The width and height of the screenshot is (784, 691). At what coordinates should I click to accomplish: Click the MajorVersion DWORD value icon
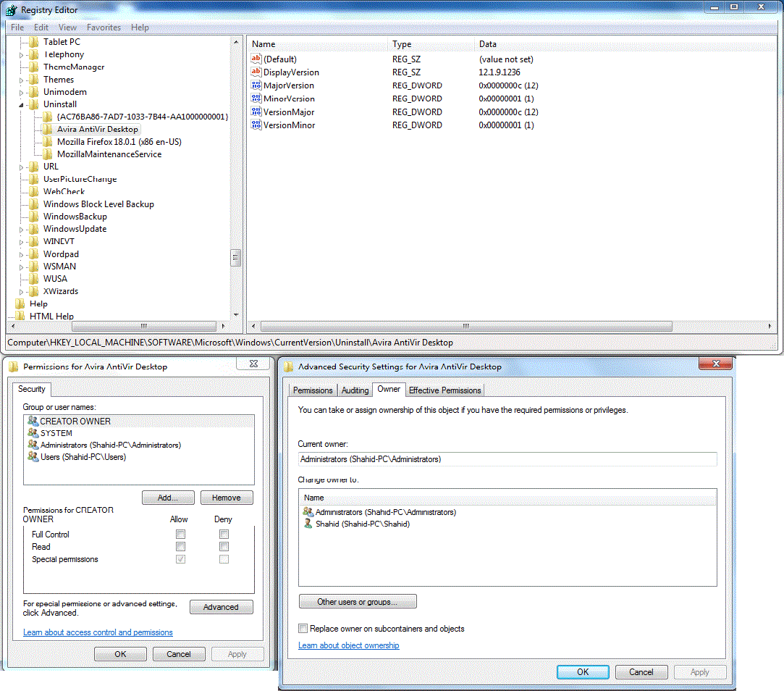256,85
